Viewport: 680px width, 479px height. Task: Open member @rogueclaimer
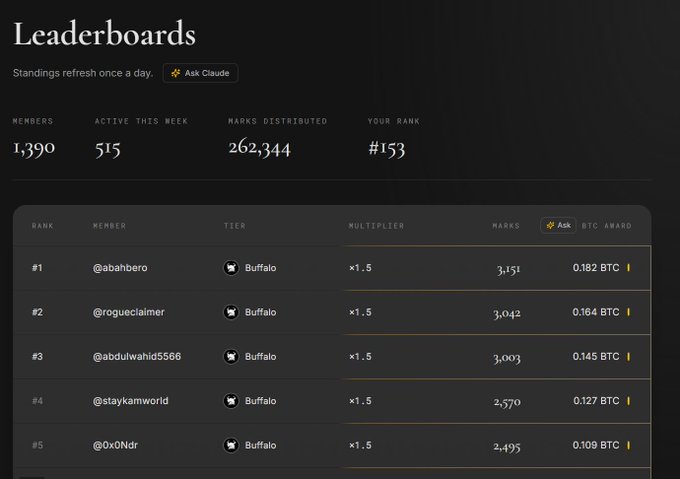(129, 312)
